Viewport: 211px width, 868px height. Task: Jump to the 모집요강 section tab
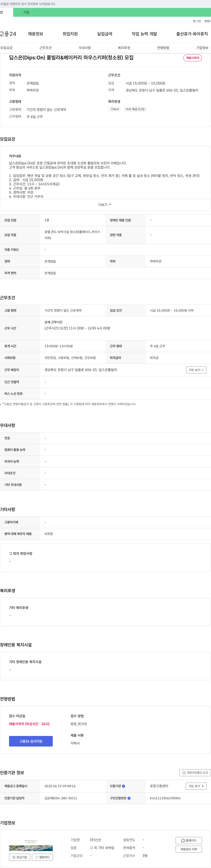6,48
